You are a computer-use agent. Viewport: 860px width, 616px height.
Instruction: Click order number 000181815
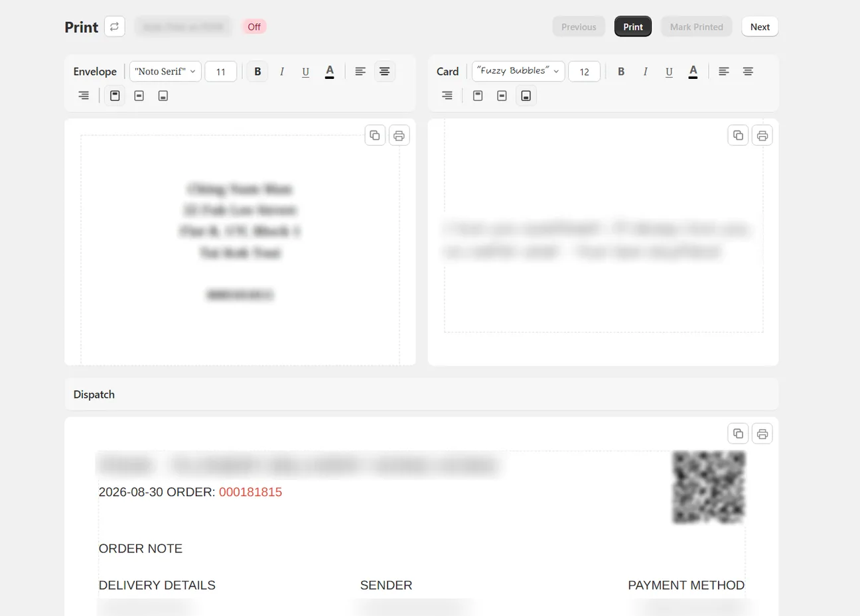click(250, 492)
